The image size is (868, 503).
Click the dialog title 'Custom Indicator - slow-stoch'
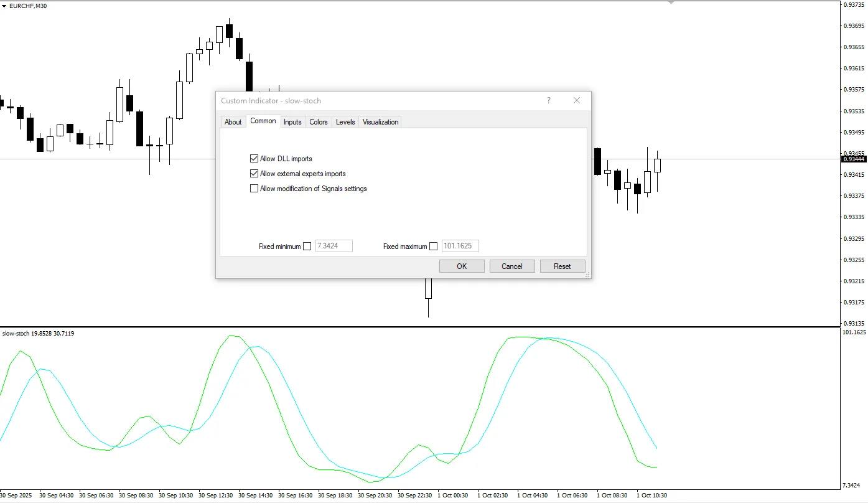[x=271, y=101]
